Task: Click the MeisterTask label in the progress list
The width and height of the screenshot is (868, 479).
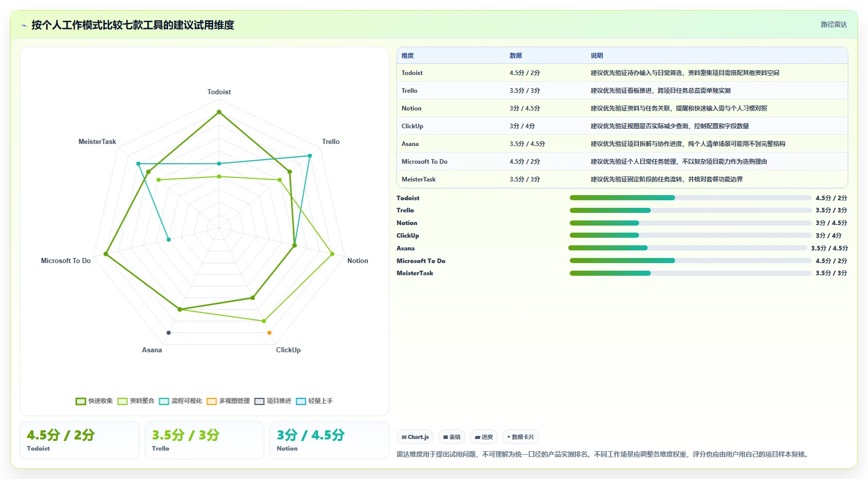Action: 415,273
